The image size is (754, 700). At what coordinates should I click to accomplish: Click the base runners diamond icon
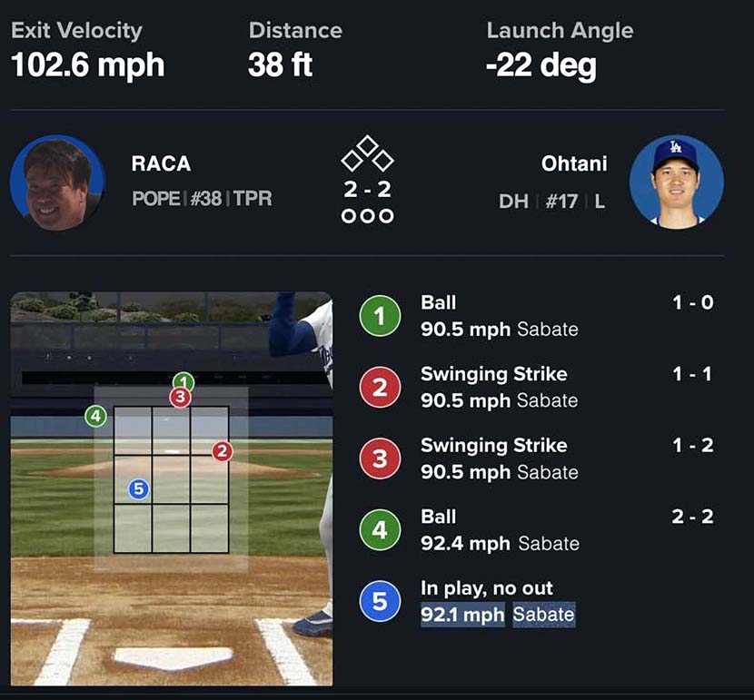point(367,153)
